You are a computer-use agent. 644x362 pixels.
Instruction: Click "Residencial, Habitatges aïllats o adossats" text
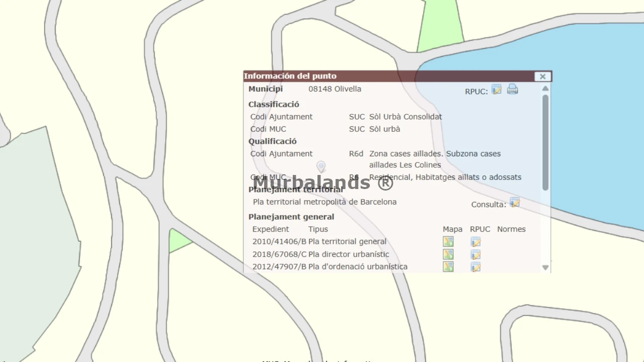(x=445, y=177)
